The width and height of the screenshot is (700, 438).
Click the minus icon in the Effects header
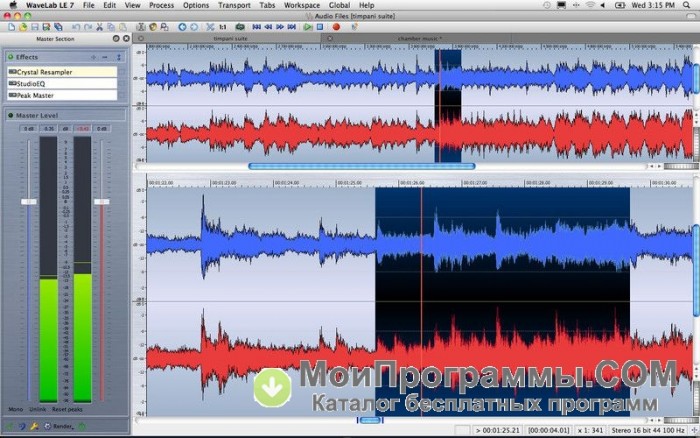pyautogui.click(x=105, y=57)
